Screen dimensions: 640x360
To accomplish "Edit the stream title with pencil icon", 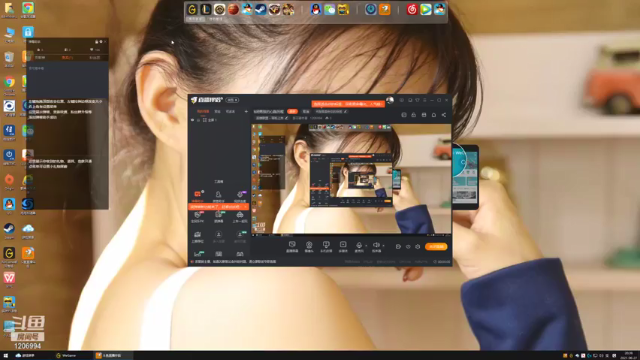I will [x=346, y=111].
